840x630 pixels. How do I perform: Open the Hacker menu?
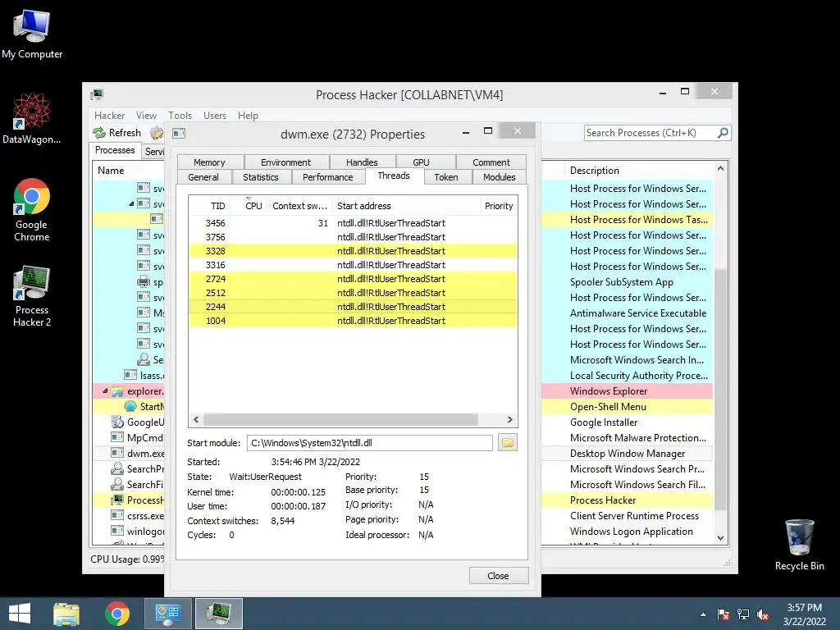tap(109, 115)
